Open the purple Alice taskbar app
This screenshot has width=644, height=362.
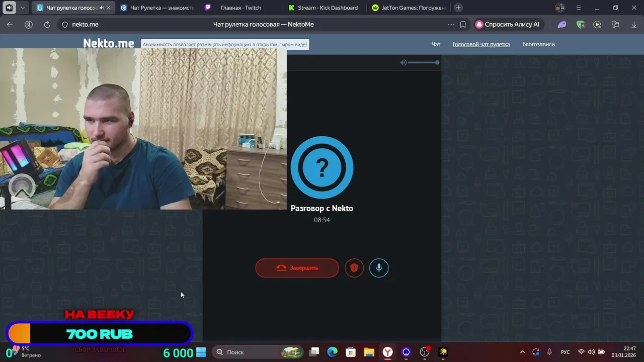pyautogui.click(x=406, y=352)
